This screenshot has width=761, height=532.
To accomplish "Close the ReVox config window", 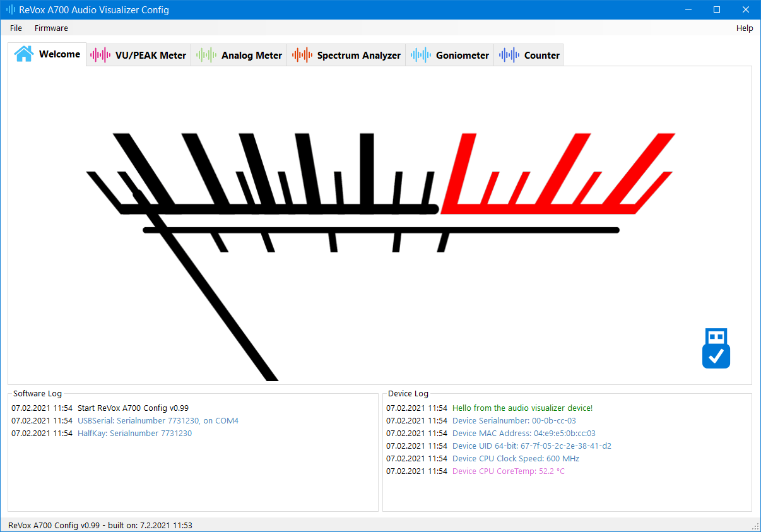I will coord(746,9).
